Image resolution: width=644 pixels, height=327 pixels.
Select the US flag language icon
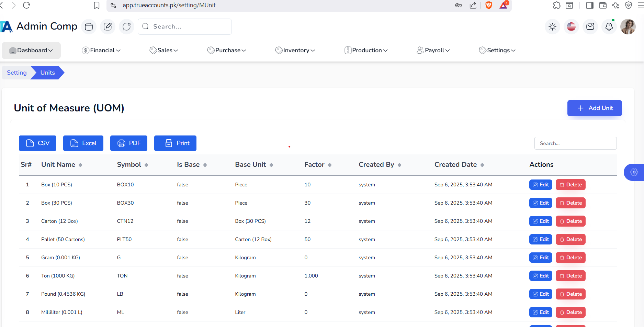point(571,27)
